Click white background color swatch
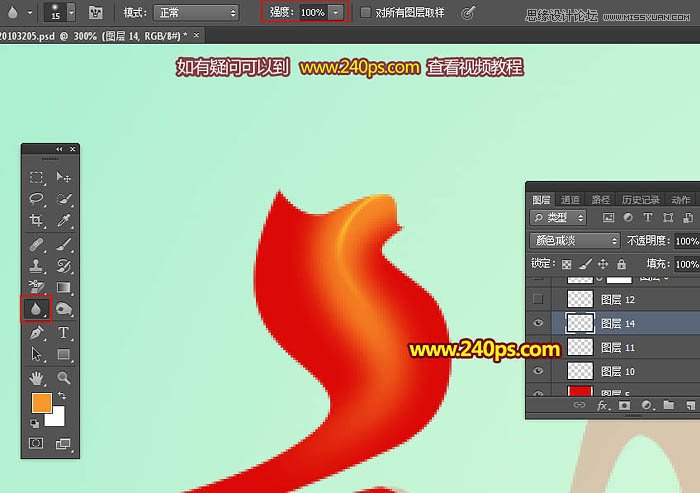This screenshot has height=493, width=700. click(x=57, y=418)
